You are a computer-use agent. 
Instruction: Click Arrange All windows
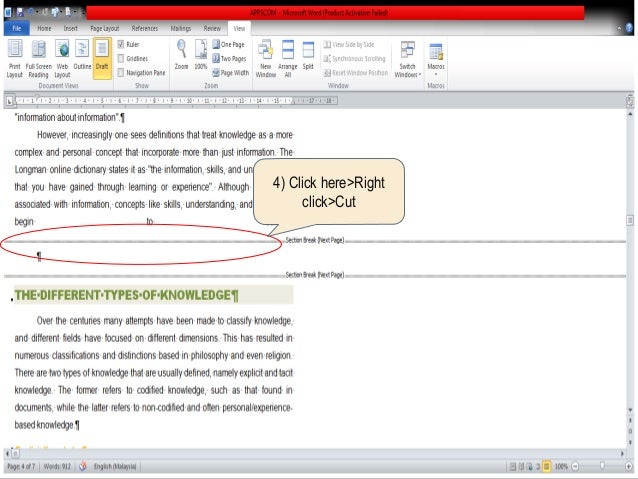pyautogui.click(x=288, y=59)
